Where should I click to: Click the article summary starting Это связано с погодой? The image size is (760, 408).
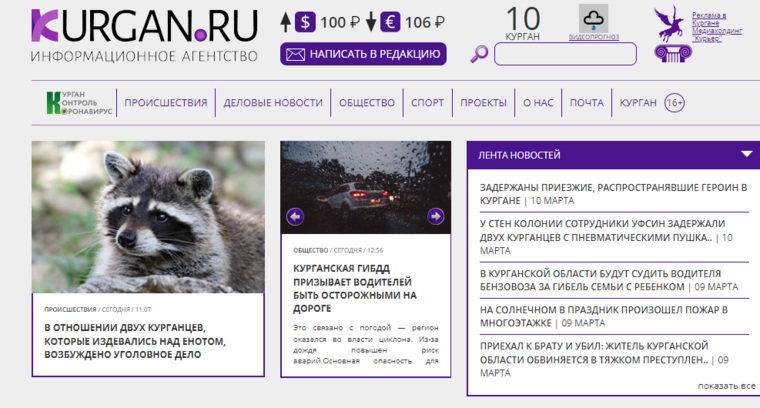(x=365, y=344)
